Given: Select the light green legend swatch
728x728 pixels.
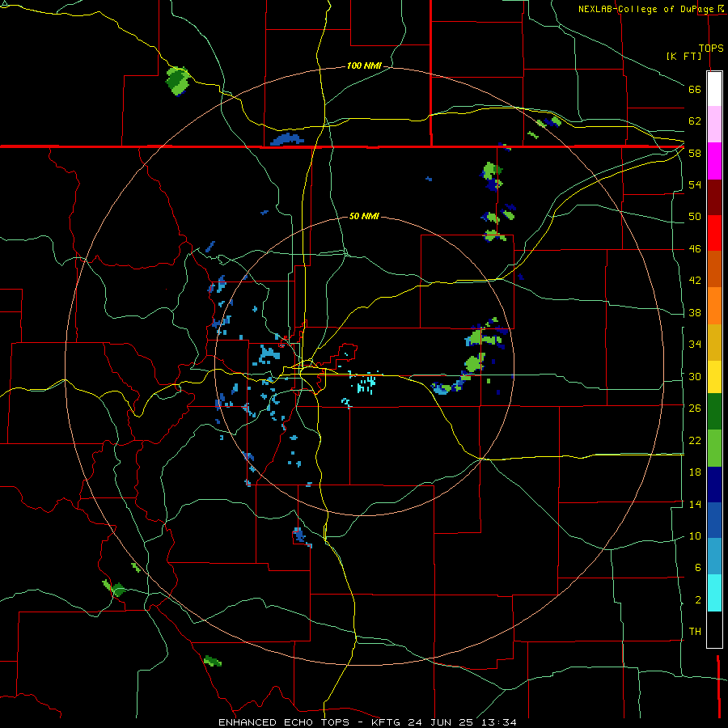Looking at the screenshot, I should 714,448.
